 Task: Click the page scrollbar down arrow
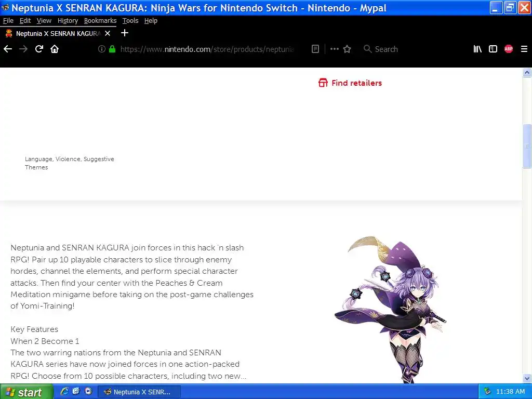click(x=527, y=378)
